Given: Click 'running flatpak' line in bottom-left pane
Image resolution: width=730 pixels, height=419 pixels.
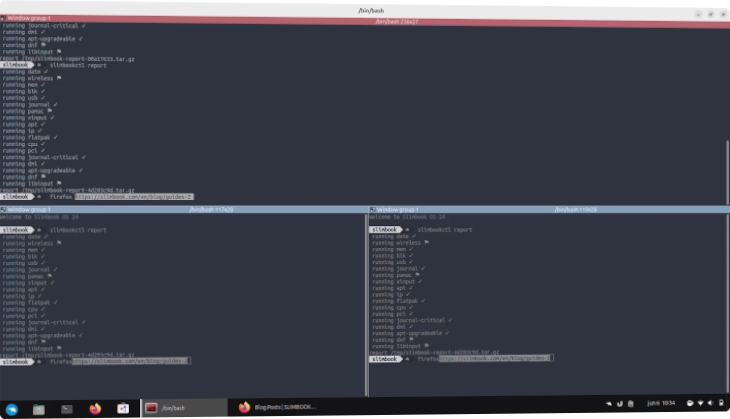Looking at the screenshot, I should (30, 303).
